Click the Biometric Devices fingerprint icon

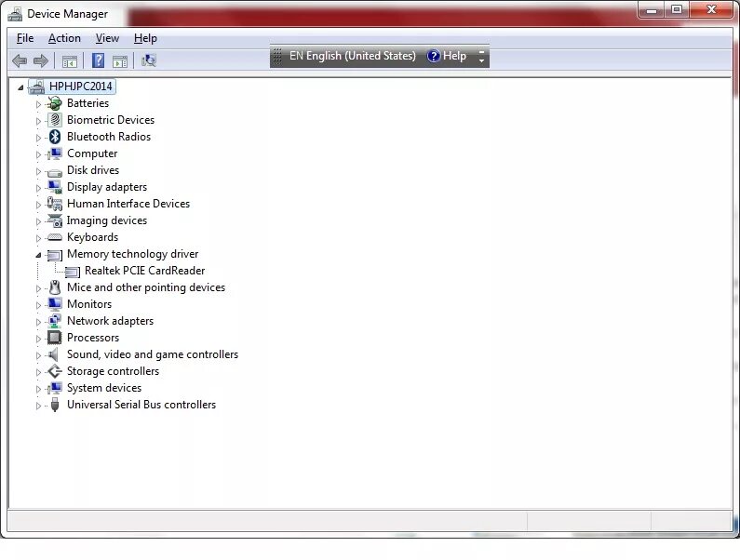pos(55,120)
